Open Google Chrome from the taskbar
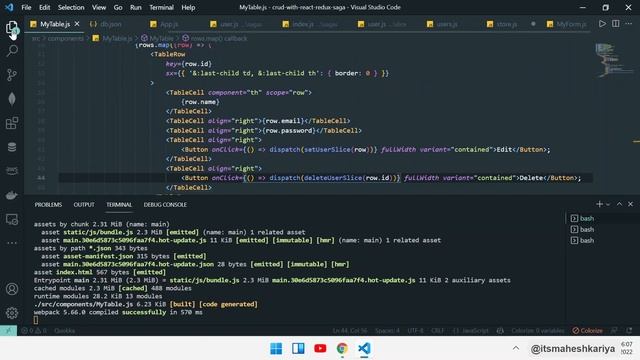 pyautogui.click(x=342, y=348)
